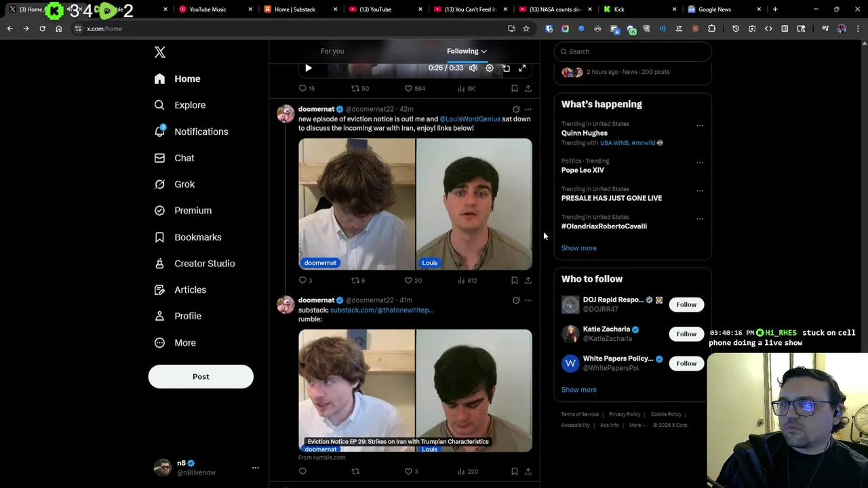Reply to the top video post with 15 replies
The width and height of the screenshot is (868, 488).
[307, 89]
